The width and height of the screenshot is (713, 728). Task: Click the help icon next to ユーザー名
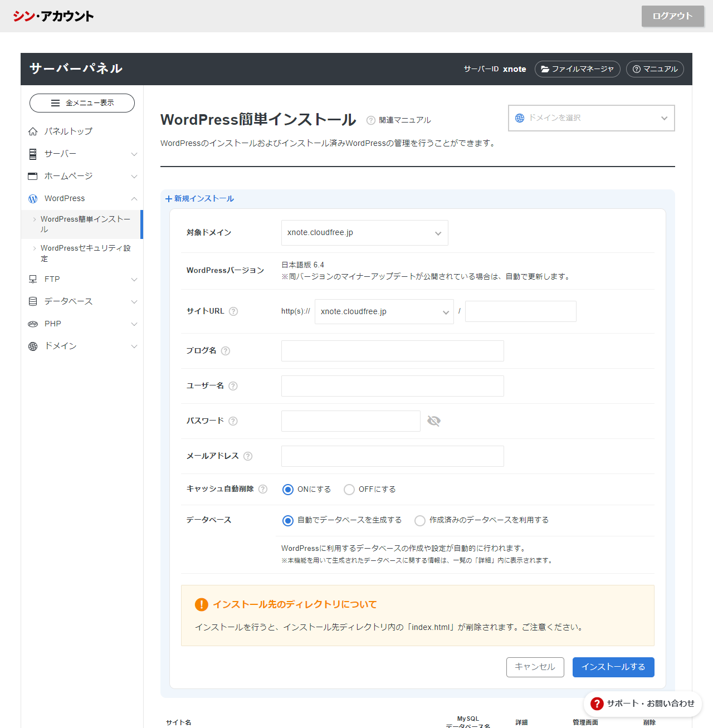click(x=233, y=386)
